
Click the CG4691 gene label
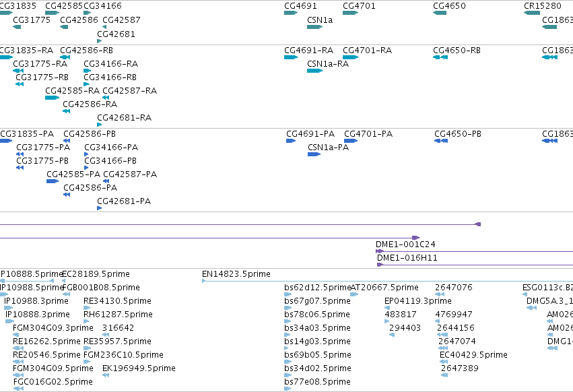300,6
